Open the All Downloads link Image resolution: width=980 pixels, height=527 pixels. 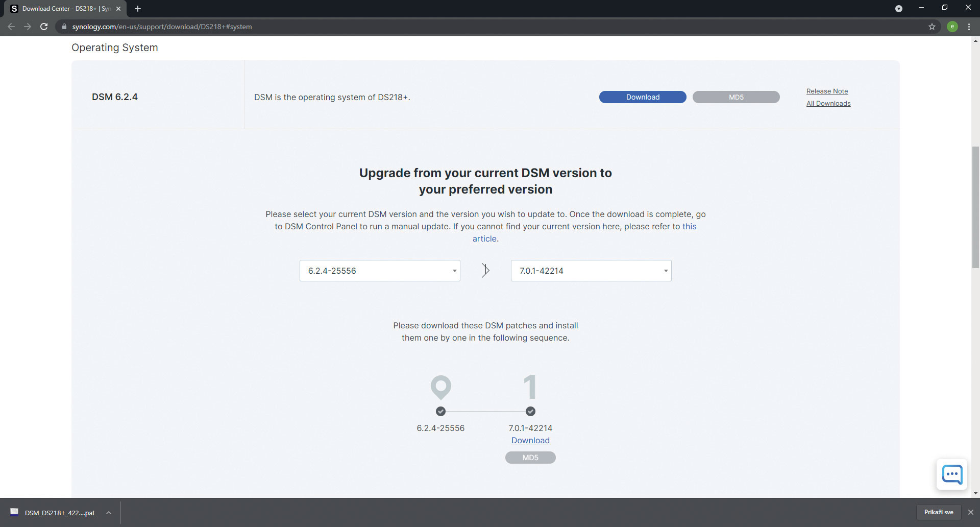click(x=828, y=104)
